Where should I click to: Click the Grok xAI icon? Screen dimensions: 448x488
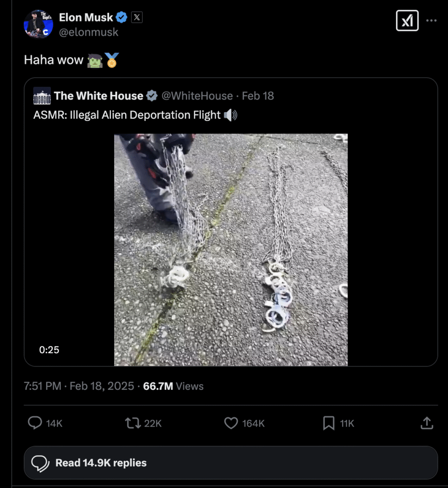tap(407, 21)
